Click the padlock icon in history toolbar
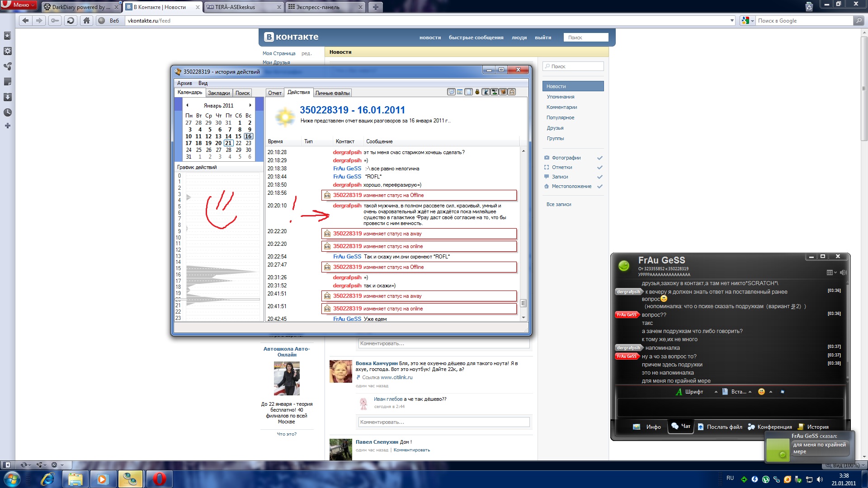Image resolution: width=868 pixels, height=488 pixels. tap(477, 92)
